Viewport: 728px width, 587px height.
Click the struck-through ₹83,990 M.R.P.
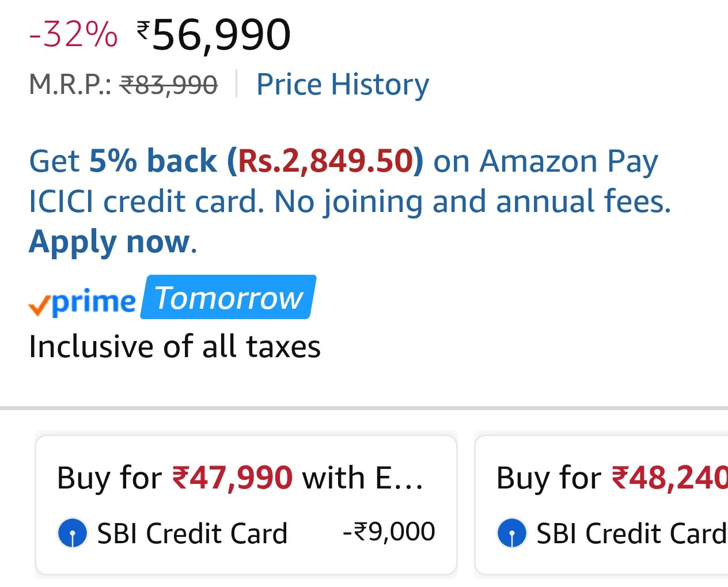coord(168,85)
